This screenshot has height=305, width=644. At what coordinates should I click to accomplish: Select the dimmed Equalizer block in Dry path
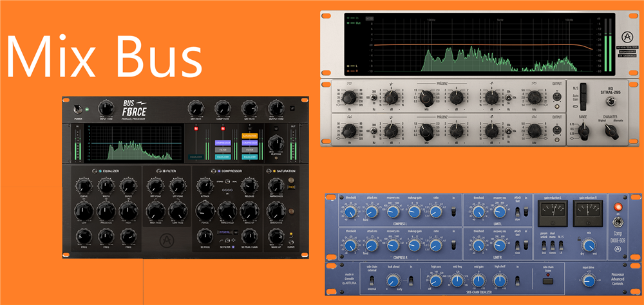pos(196,157)
